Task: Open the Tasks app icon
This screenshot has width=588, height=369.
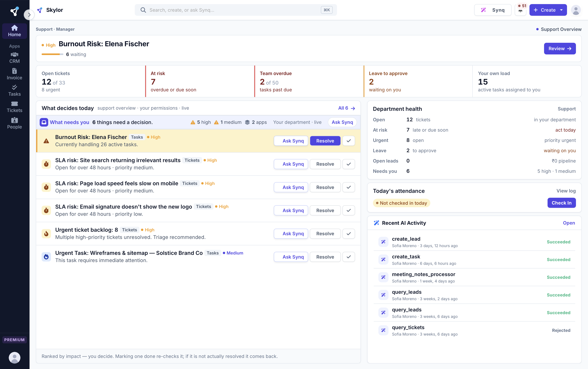Action: pyautogui.click(x=14, y=91)
